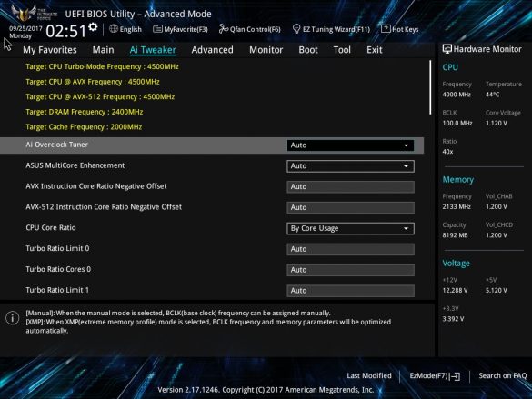This screenshot has height=399, width=532.
Task: Click the settings gear next to the clock
Action: tap(93, 27)
